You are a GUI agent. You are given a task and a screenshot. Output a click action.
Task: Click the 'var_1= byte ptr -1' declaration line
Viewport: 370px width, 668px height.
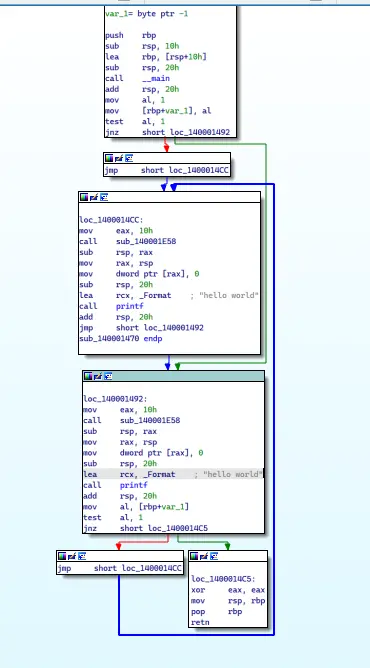tap(146, 14)
